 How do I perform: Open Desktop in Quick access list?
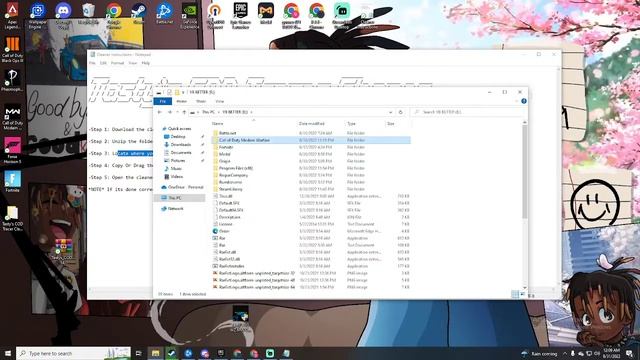(178, 137)
